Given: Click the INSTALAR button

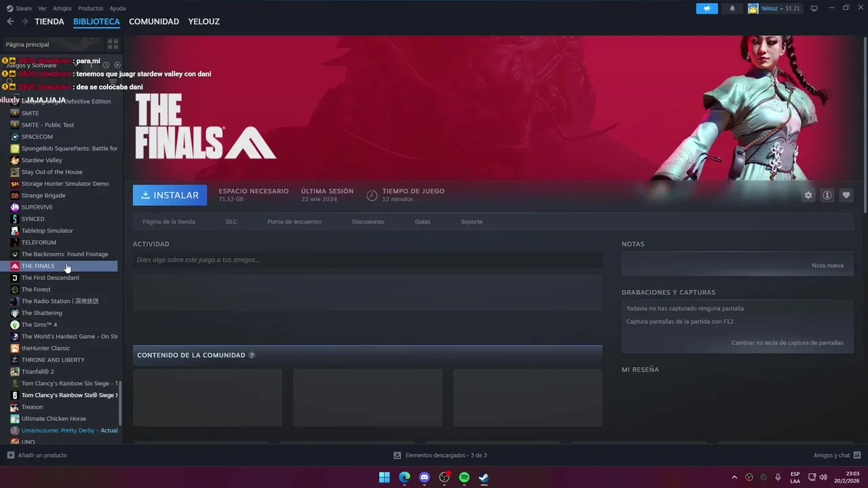Looking at the screenshot, I should [170, 195].
